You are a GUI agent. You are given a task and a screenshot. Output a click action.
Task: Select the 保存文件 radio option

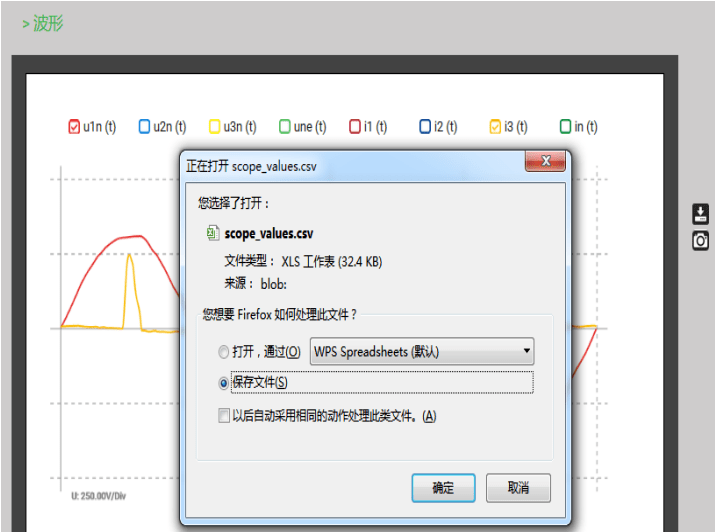(223, 383)
